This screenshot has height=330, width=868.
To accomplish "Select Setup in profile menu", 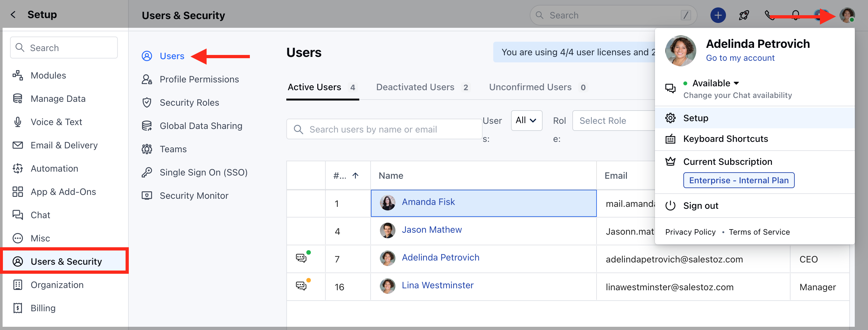I will click(755, 118).
